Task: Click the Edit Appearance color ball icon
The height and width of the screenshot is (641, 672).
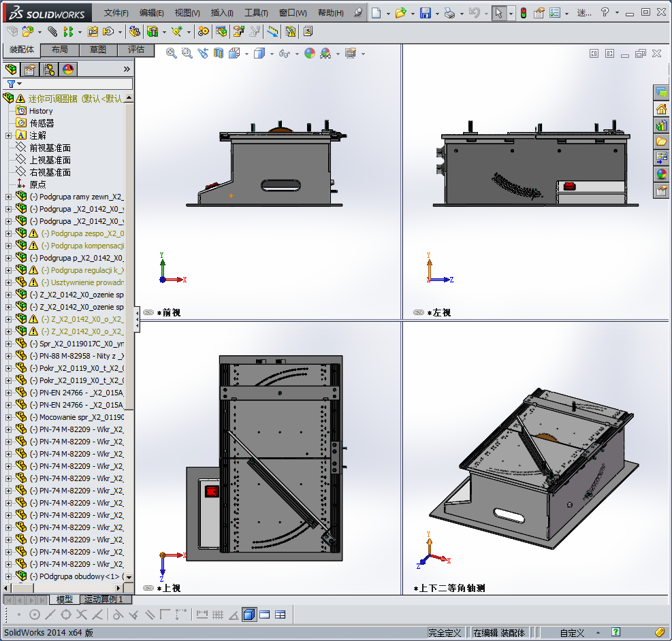Action: click(x=310, y=53)
